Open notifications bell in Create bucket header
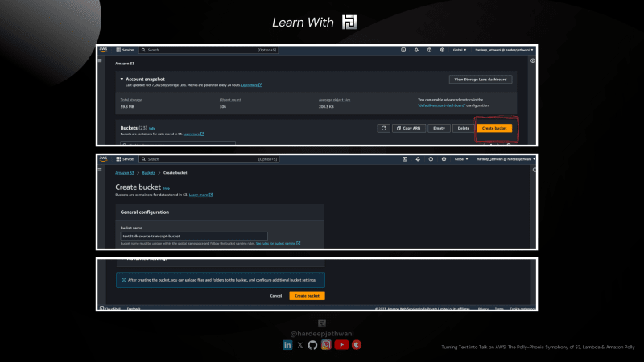This screenshot has width=644, height=362. (418, 159)
